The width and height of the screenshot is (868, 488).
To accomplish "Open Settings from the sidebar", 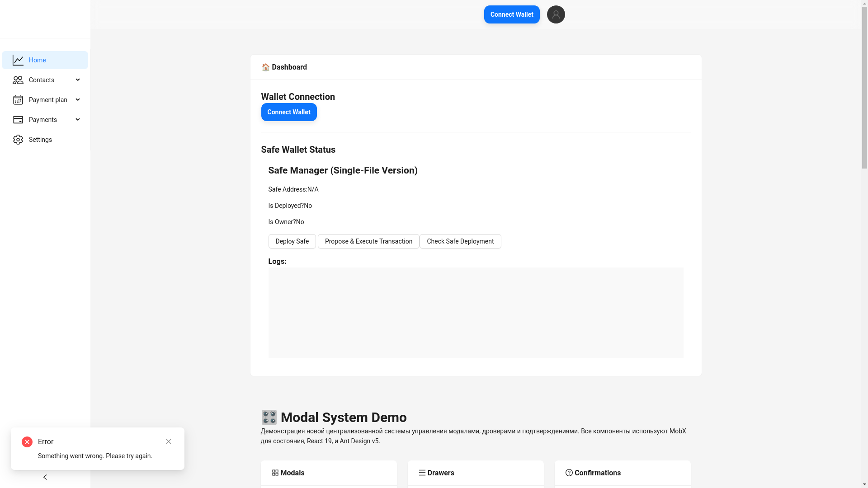I will [x=45, y=140].
